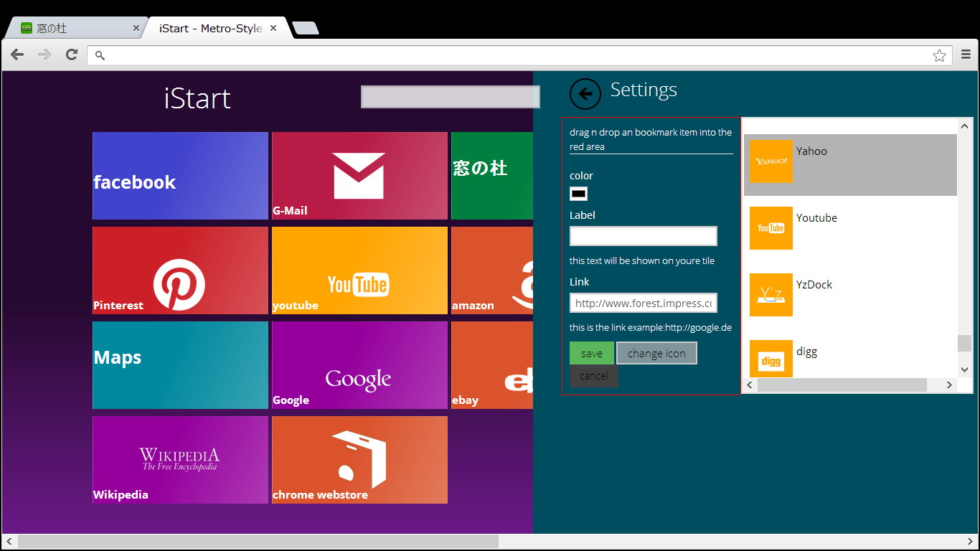Click the bookmark list scroll down arrow
Image resolution: width=980 pixels, height=551 pixels.
[x=965, y=369]
